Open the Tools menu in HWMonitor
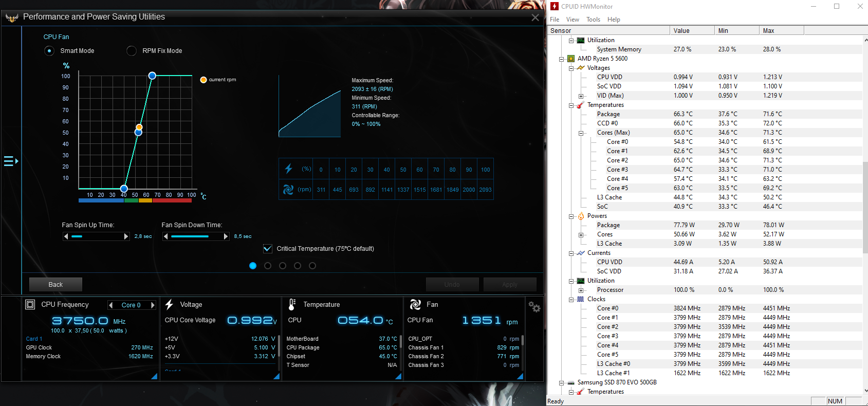The height and width of the screenshot is (406, 868). (593, 20)
